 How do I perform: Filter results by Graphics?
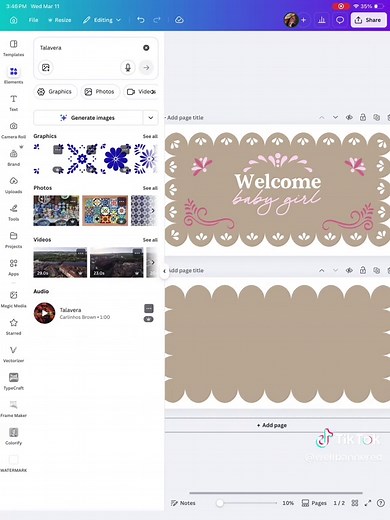coord(55,92)
